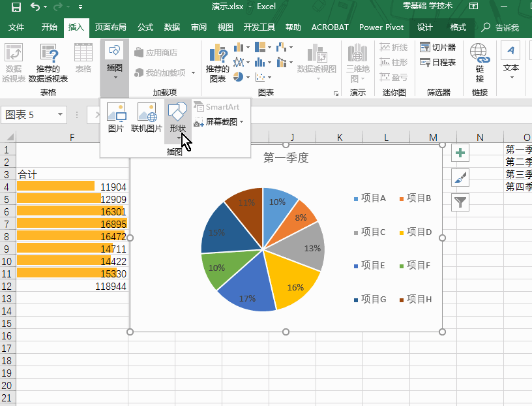Image resolution: width=532 pixels, height=406 pixels.
Task: Select cell 合计 in row 3
Action: point(72,174)
